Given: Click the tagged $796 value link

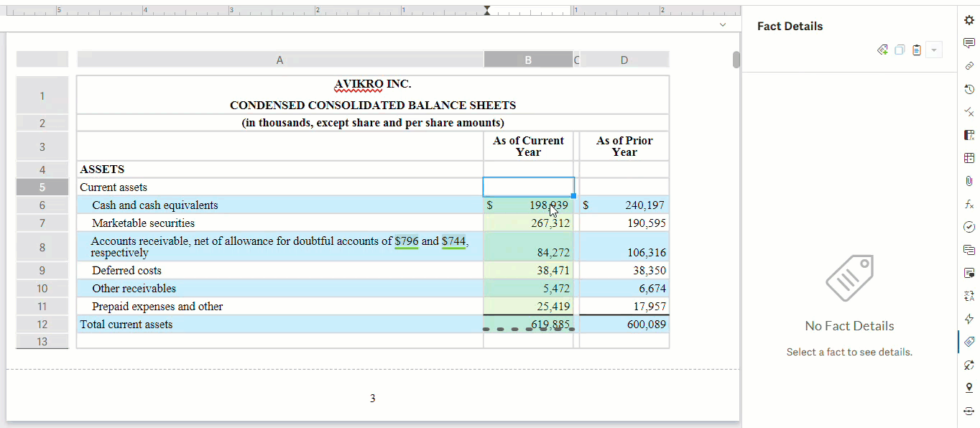Looking at the screenshot, I should 407,241.
